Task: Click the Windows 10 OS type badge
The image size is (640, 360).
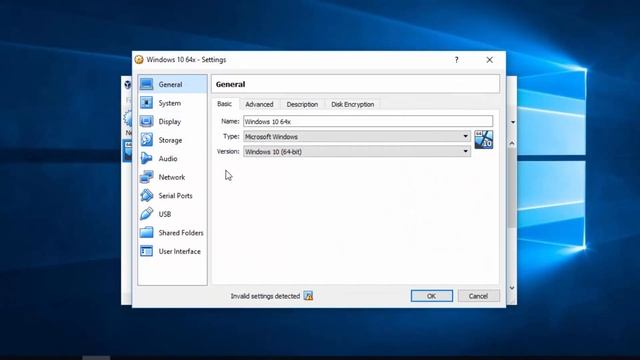Action: click(x=484, y=140)
